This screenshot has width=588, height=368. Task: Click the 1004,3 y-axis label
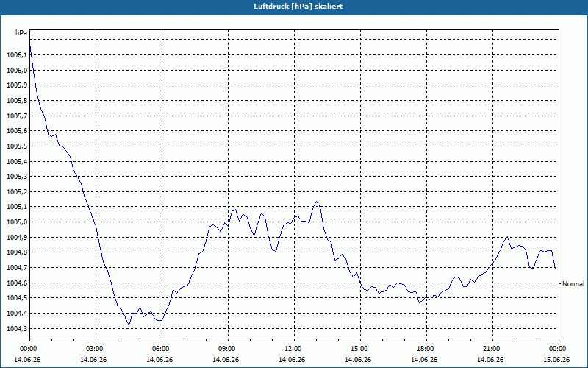[x=17, y=328]
